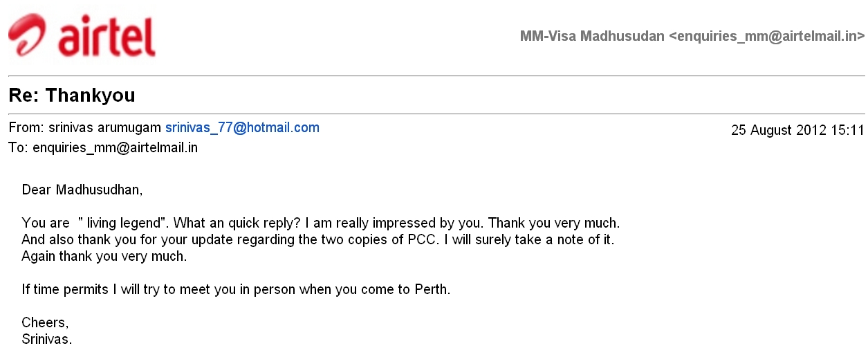Click the red airtel swirl symbol
868x357 pixels.
point(28,35)
